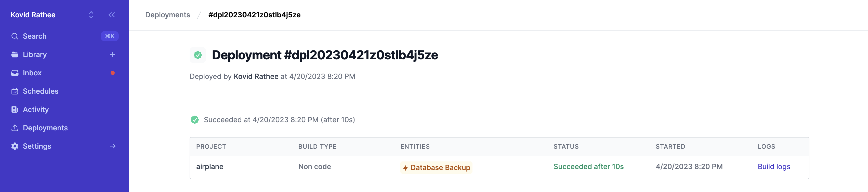Click the Inbox red notification dot
Viewport: 868px width, 192px height.
point(113,73)
